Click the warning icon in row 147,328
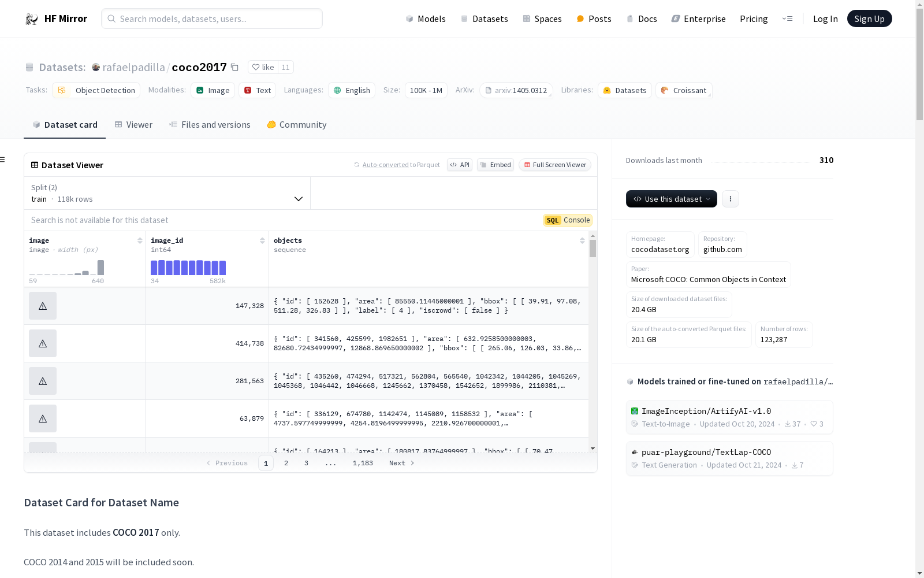 pos(43,306)
